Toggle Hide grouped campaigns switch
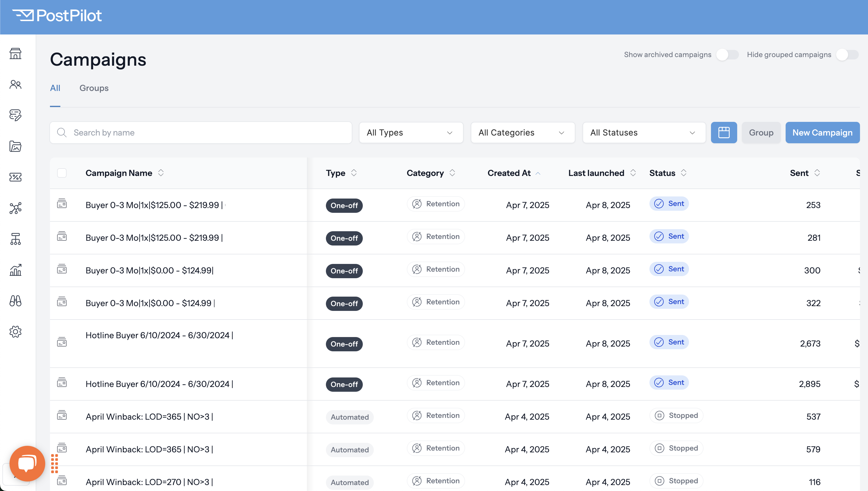The image size is (868, 491). (847, 55)
